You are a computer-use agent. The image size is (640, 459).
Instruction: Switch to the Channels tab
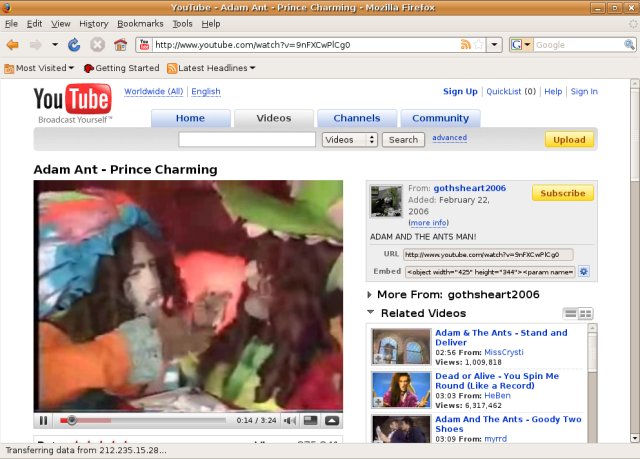point(357,118)
